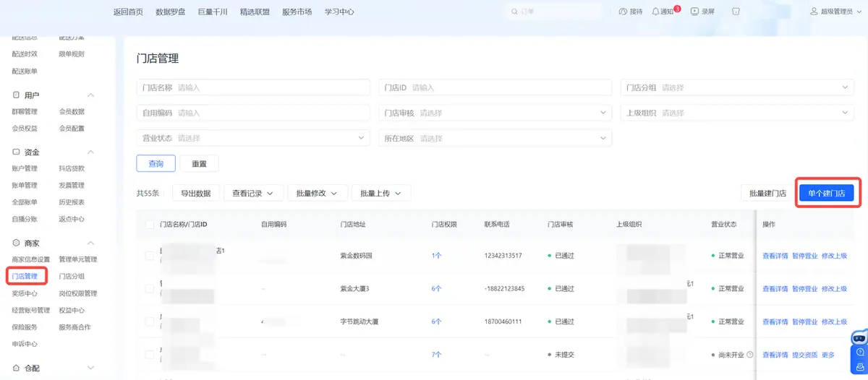Screen dimensions: 868x380
Task: Open 账户管理 sidebar item
Action: click(25, 168)
